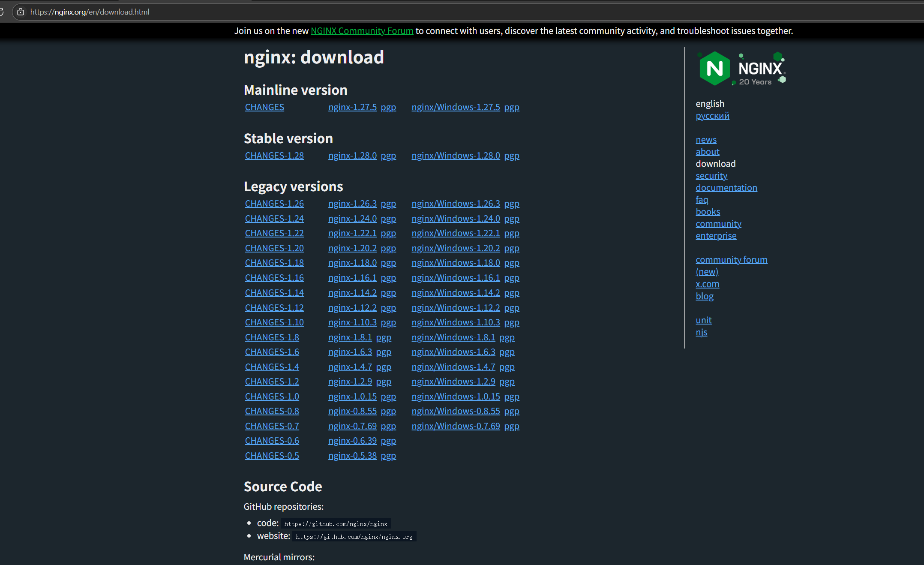Open the faq page
924x565 pixels.
702,200
